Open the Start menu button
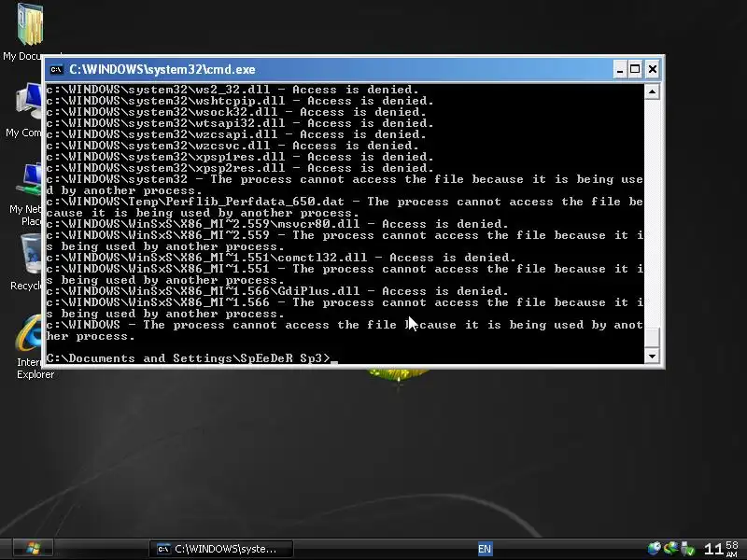747x560 pixels. [33, 548]
